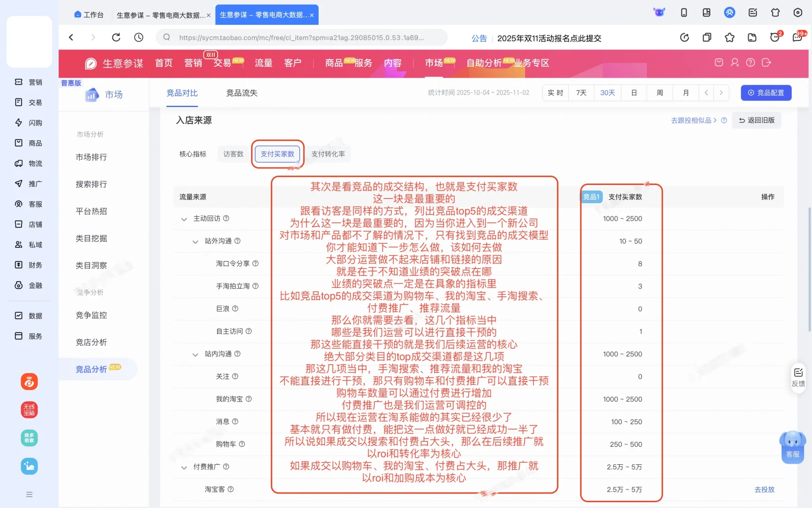Open 市场排行 in the market menu
The height and width of the screenshot is (508, 812).
click(91, 157)
